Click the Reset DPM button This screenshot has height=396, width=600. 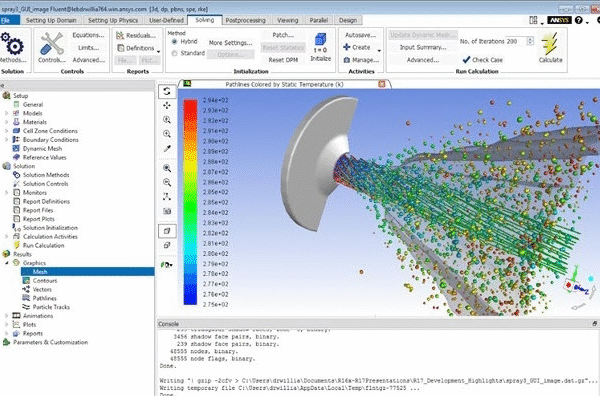(x=283, y=60)
